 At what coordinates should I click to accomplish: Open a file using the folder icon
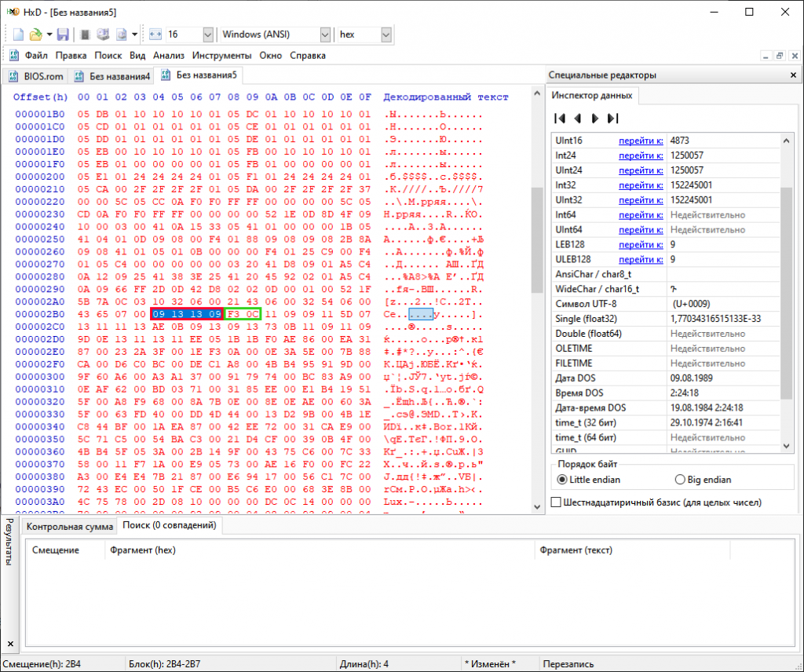36,35
